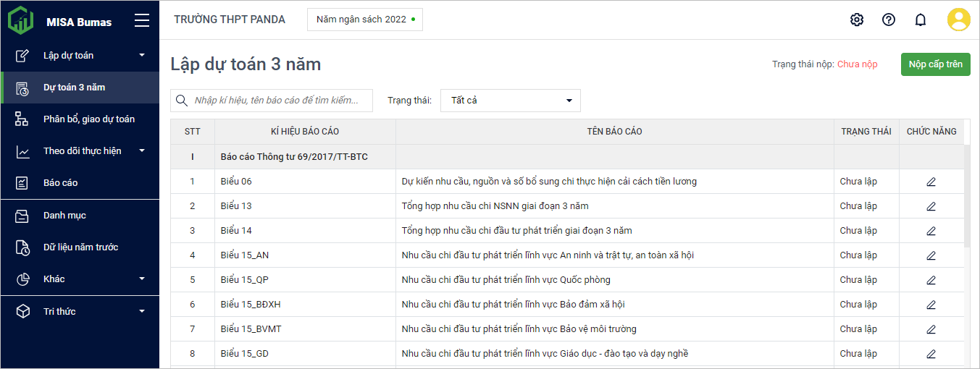This screenshot has width=980, height=369.
Task: Click the vertical scrollbar of report table
Action: 967,195
